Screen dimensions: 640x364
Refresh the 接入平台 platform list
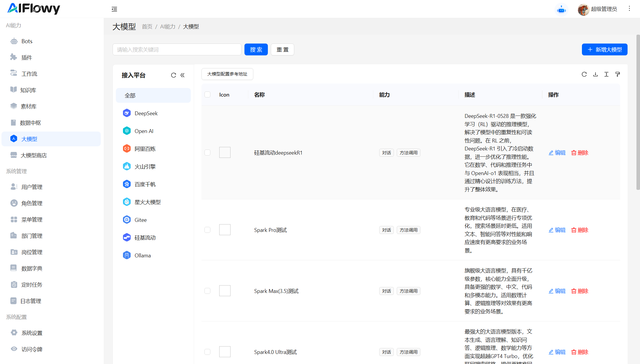click(174, 75)
